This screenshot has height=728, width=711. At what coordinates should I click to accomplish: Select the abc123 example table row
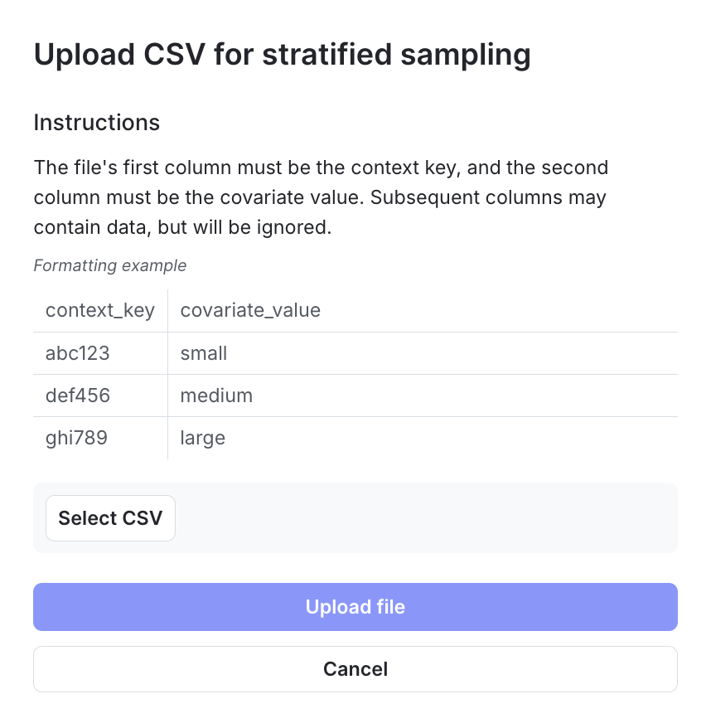pyautogui.click(x=355, y=353)
